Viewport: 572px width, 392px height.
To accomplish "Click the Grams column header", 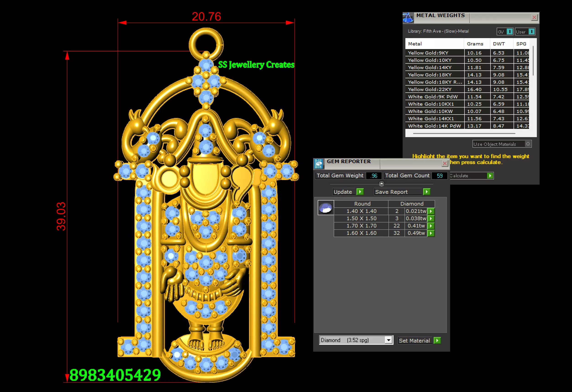I will point(477,44).
